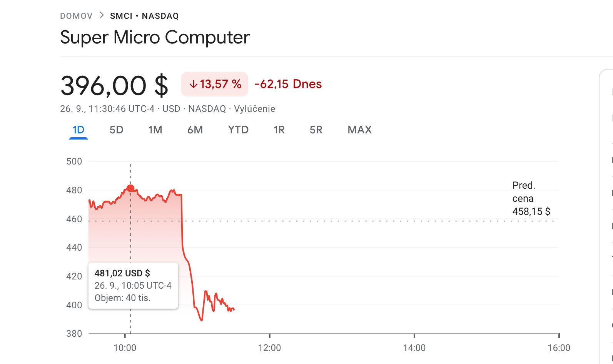Select the MAX range tab

tap(360, 130)
